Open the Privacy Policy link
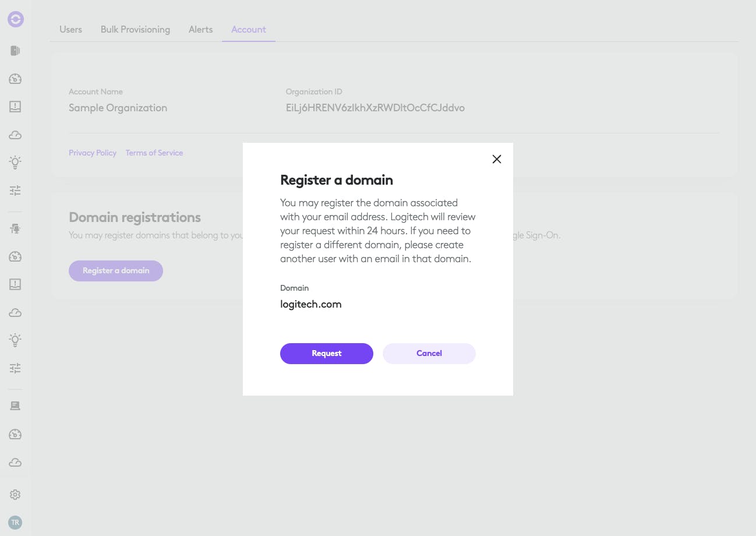This screenshot has width=756, height=536. tap(93, 153)
